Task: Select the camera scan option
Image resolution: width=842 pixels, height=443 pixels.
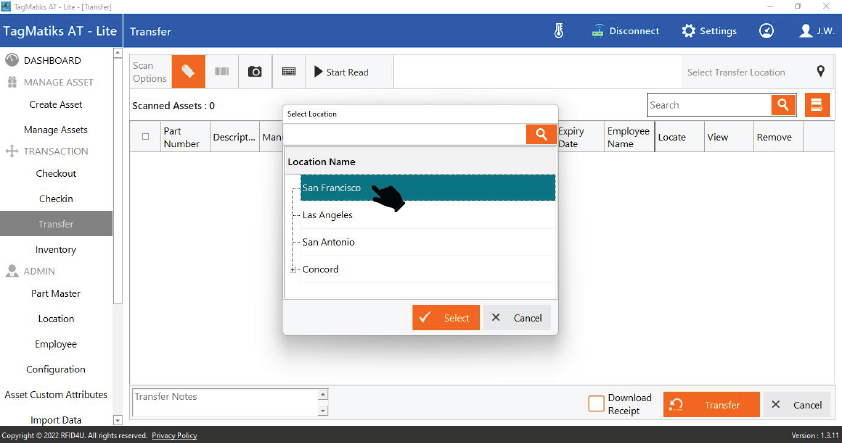Action: tap(255, 72)
